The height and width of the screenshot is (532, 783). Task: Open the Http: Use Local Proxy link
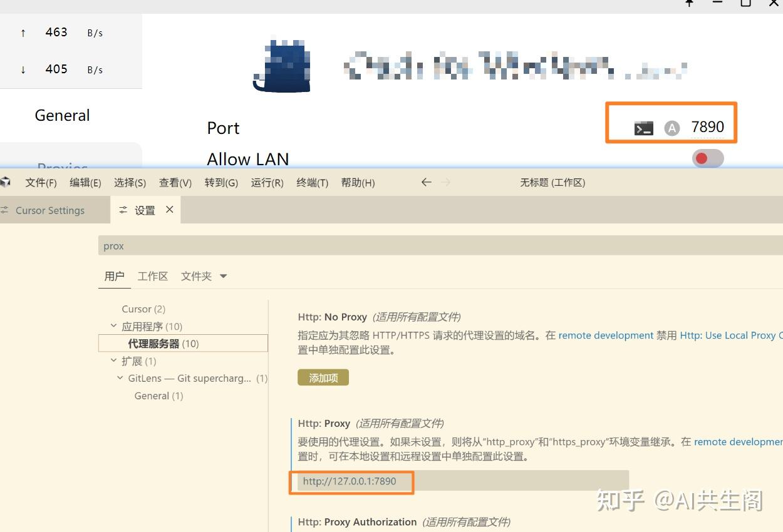731,335
